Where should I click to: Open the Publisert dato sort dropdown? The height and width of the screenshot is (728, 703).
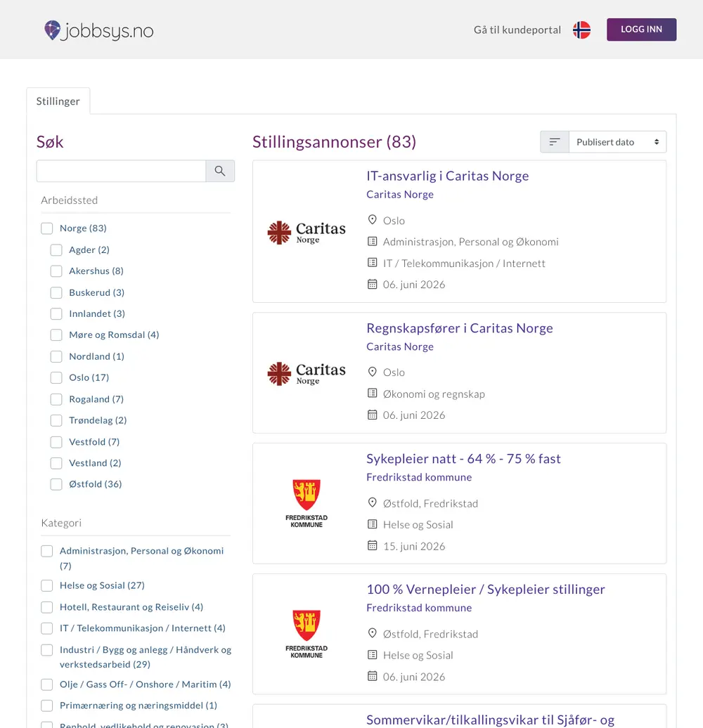click(617, 142)
